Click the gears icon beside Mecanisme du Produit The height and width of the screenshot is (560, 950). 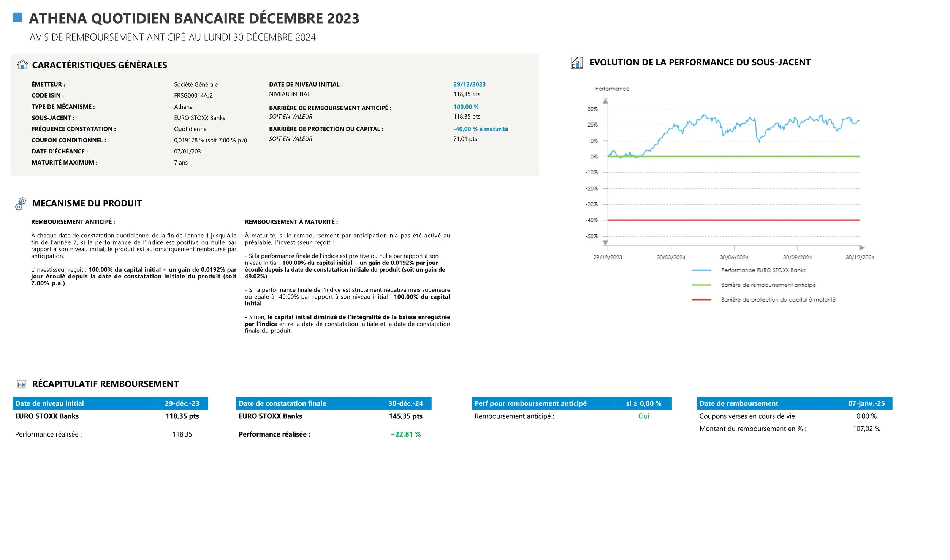tap(21, 204)
